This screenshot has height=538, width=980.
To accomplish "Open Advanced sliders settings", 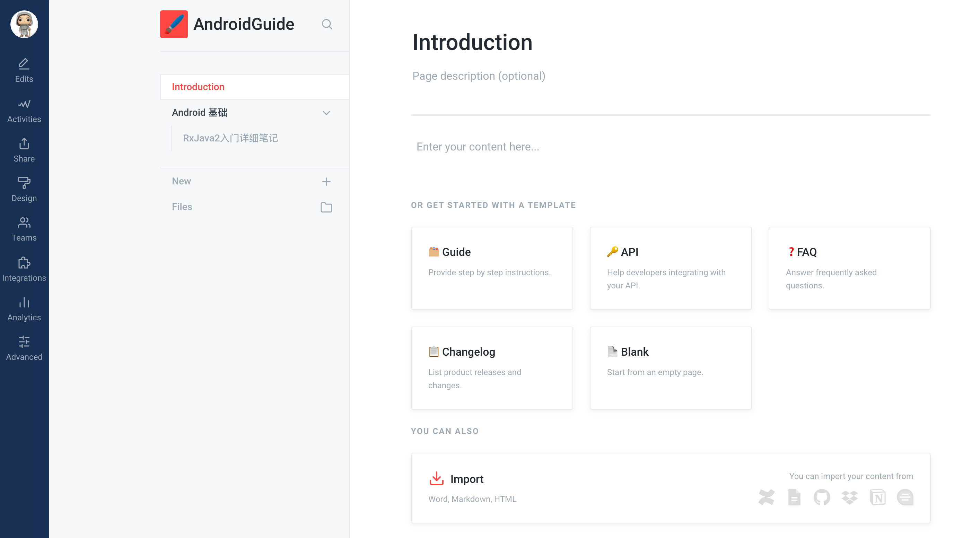I will coord(24,342).
